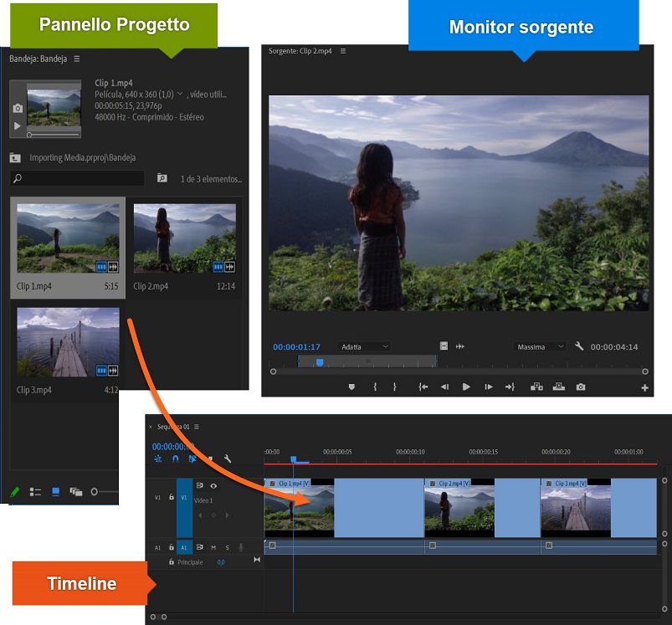Navigate up with the bin folder icon

pos(15,157)
